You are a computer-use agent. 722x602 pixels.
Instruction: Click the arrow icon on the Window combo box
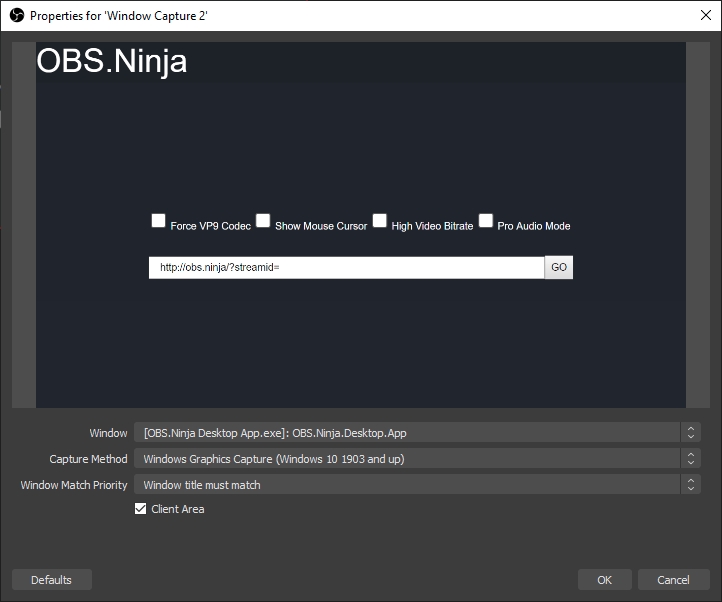tap(690, 433)
